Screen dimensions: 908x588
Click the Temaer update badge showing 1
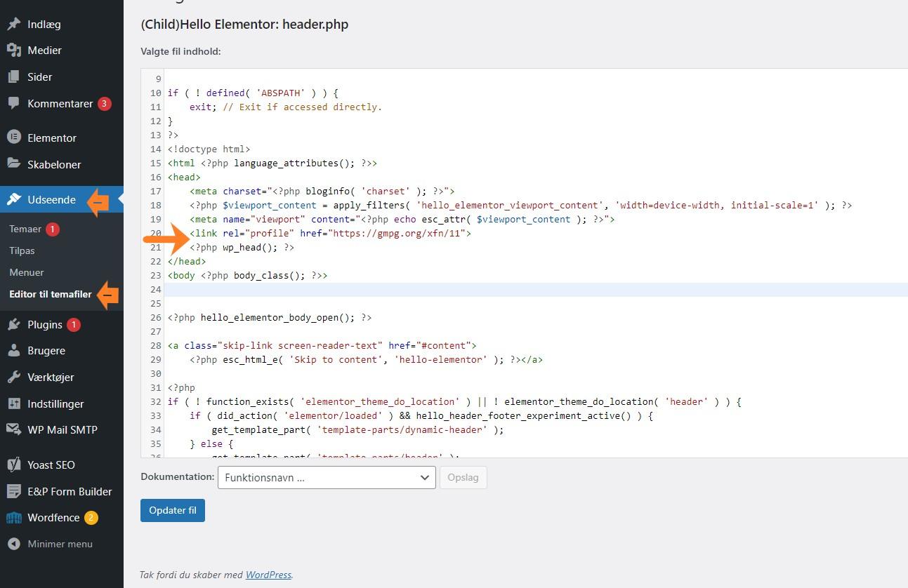(53, 229)
